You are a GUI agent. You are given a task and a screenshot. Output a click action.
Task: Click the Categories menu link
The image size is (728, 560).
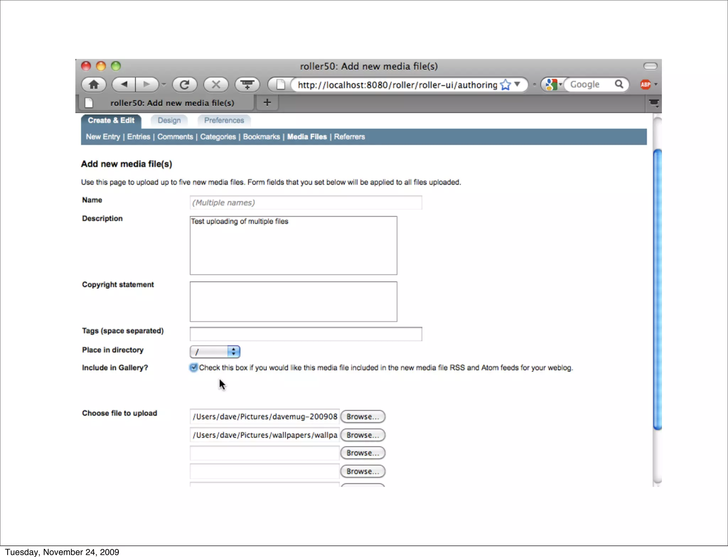click(x=218, y=137)
